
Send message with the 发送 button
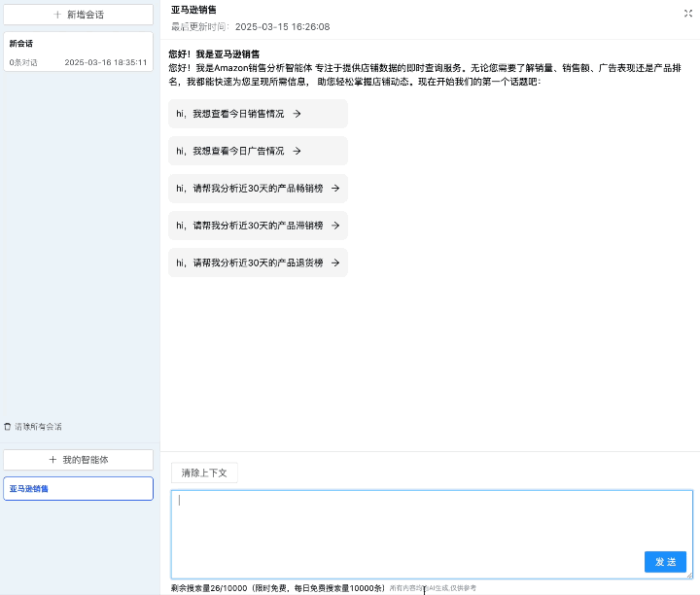point(665,562)
